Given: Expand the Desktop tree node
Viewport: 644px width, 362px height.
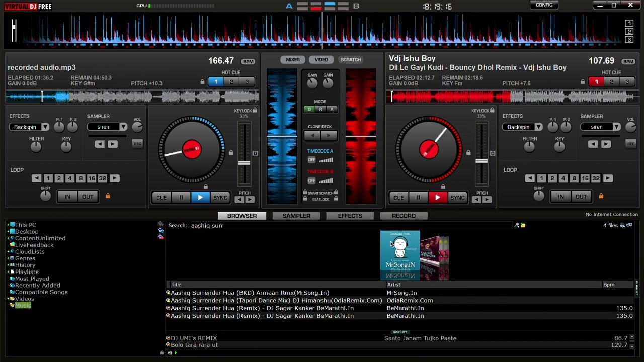Looking at the screenshot, I should [8, 232].
